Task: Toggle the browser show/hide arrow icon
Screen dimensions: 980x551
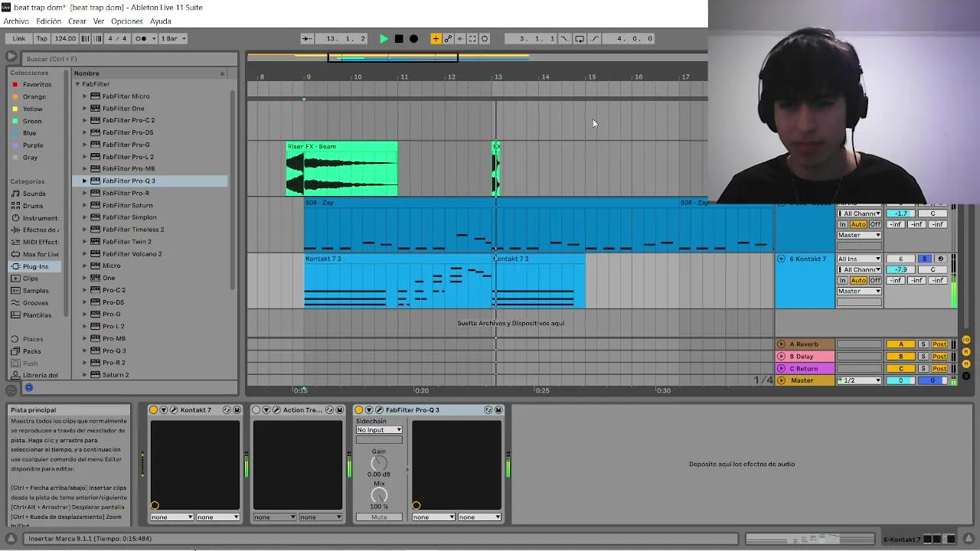Action: (11, 57)
